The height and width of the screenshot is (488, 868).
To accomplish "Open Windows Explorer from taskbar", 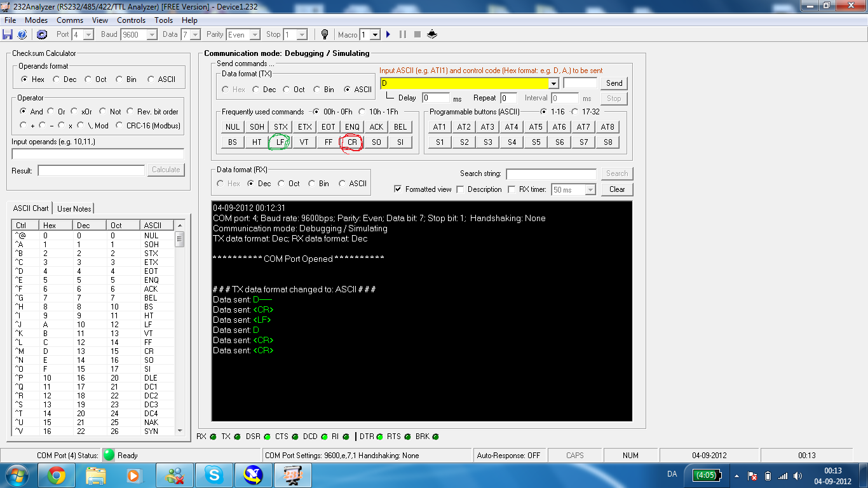I will click(x=95, y=475).
